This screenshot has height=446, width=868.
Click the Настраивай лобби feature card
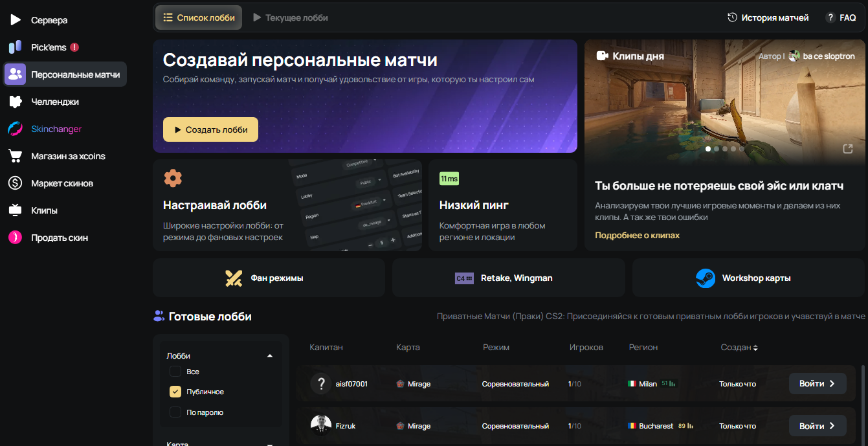coord(287,205)
